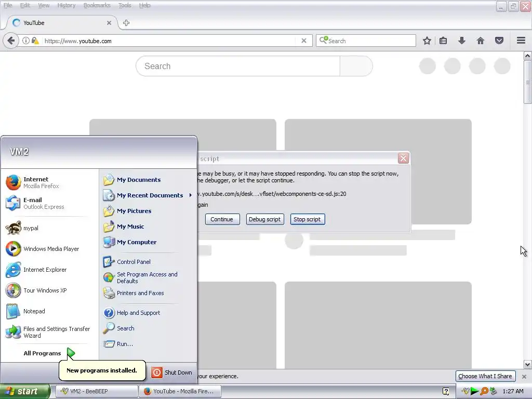Show bookmarks list icon
This screenshot has height=399, width=532.
pos(443,41)
